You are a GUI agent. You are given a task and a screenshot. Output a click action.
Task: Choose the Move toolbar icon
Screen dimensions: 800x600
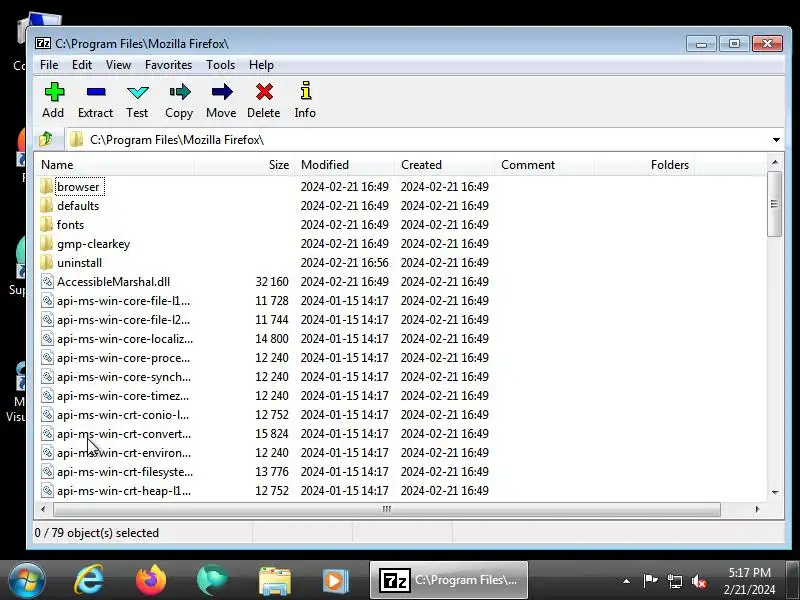[x=221, y=92]
